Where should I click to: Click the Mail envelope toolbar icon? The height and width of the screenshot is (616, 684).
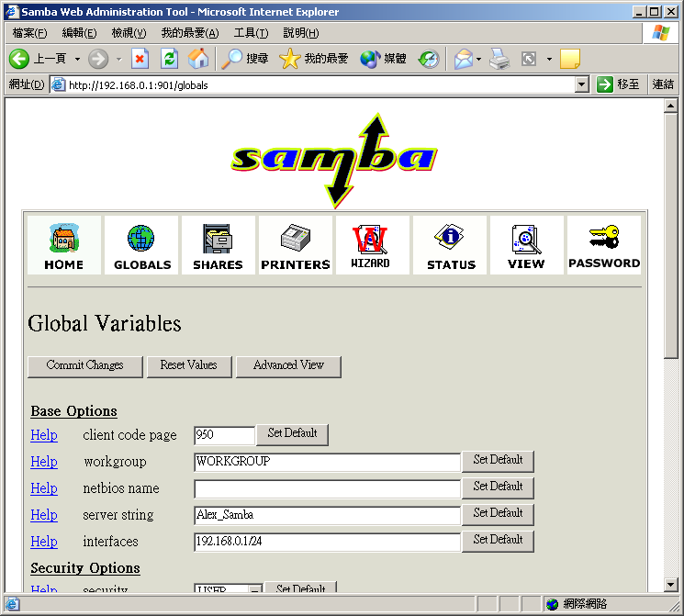464,59
